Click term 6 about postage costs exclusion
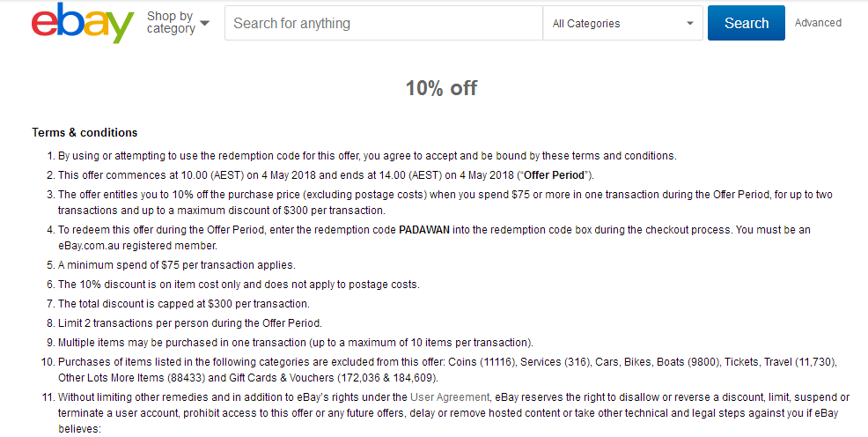868x437 pixels. pos(239,285)
